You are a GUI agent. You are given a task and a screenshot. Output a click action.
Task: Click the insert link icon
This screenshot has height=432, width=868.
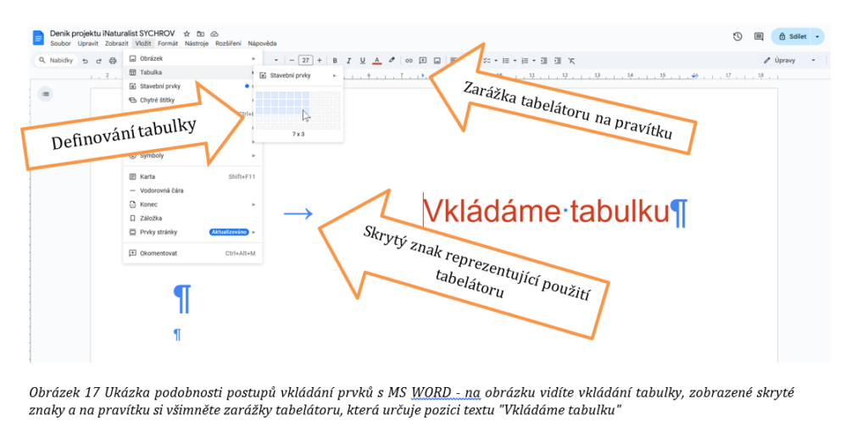pyautogui.click(x=409, y=60)
